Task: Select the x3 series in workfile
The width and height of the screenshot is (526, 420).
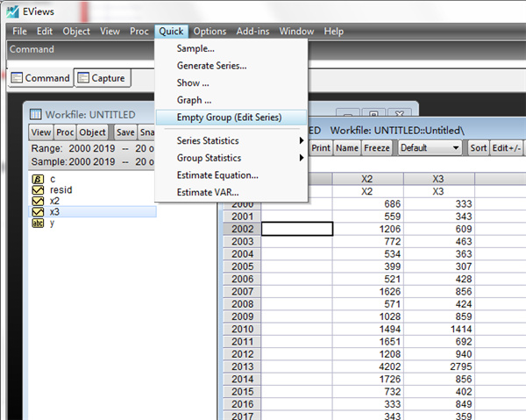Action: (54, 211)
